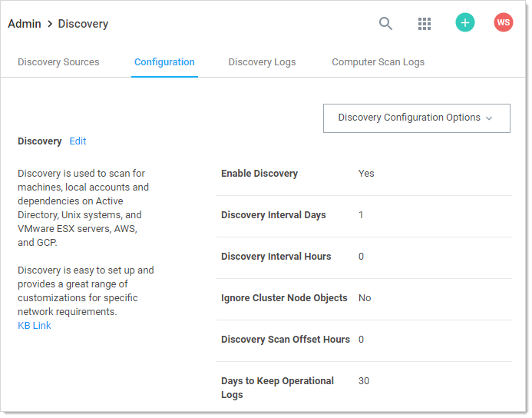Click the Discovery Interval Days label
Viewport: 532px width, 418px height.
[x=273, y=215]
